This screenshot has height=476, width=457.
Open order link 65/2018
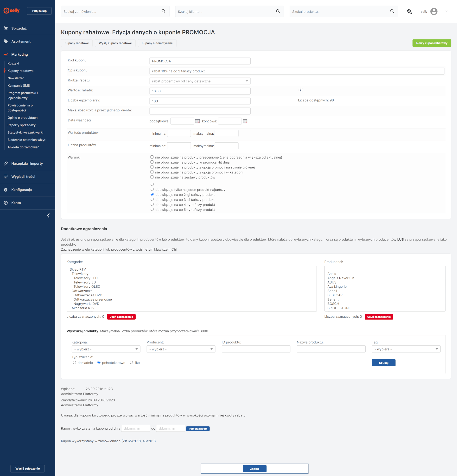tap(134, 441)
